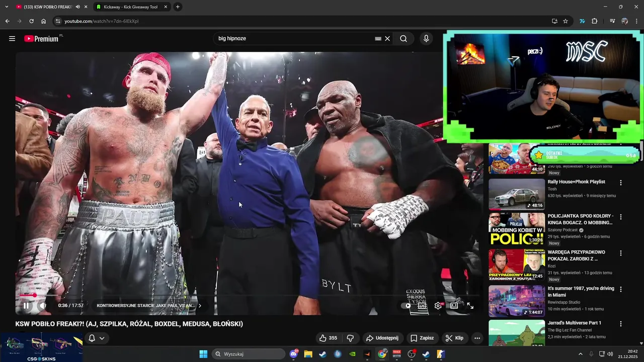The image size is (644, 362).
Task: Visit Szalony Podcast channel
Action: [562, 230]
